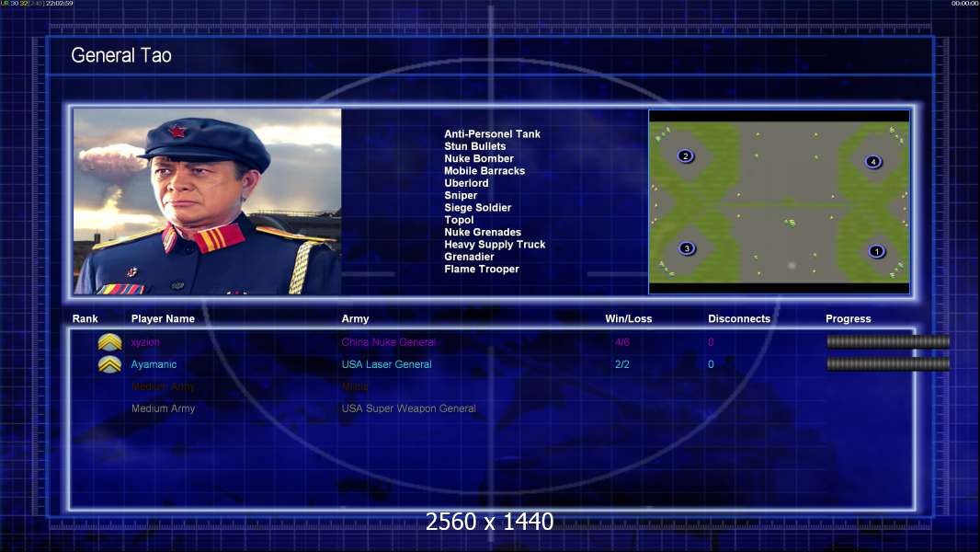Click the "USA Super Weapon General" army entry
The width and height of the screenshot is (980, 552).
[x=409, y=408]
